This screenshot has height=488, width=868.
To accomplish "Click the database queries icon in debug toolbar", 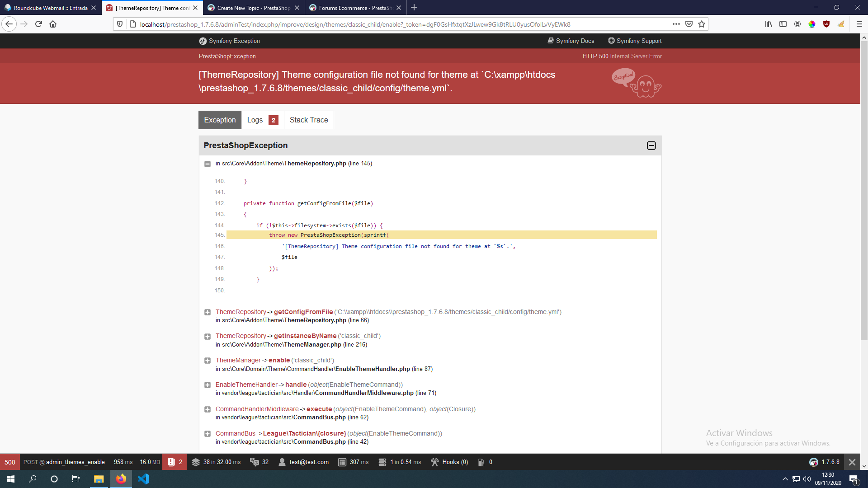I will click(x=382, y=462).
